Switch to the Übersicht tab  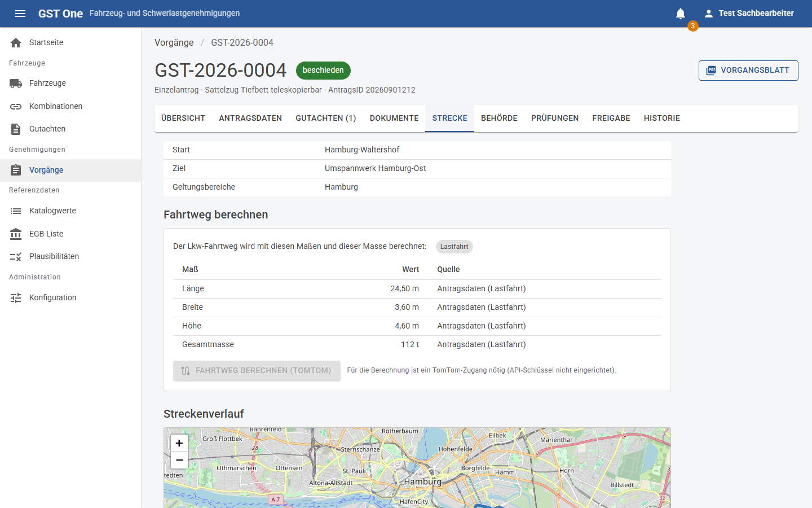(183, 119)
